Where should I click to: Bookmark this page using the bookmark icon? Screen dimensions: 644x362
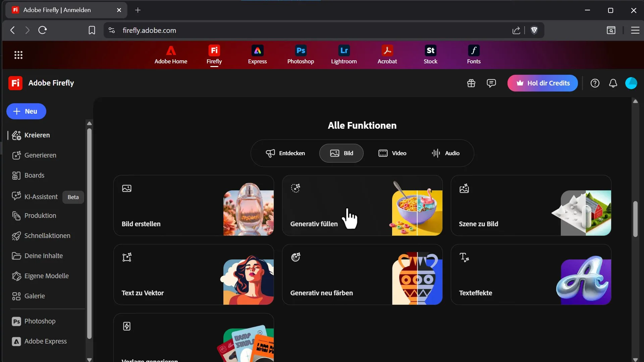(92, 31)
